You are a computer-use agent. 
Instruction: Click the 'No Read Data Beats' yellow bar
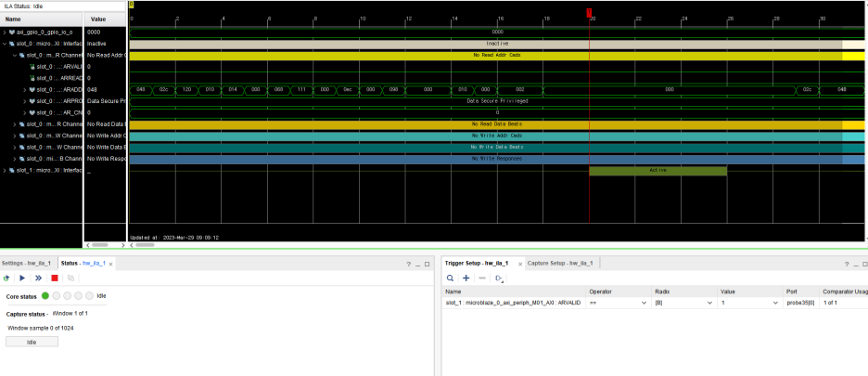pos(496,124)
